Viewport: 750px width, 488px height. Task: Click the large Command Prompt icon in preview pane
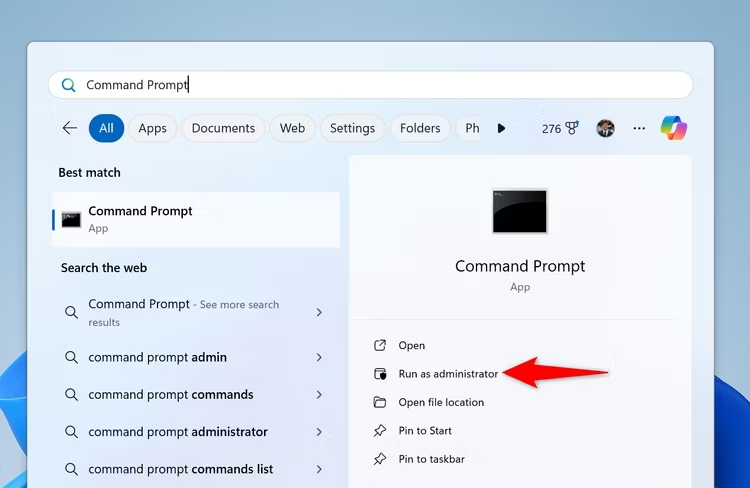click(519, 211)
